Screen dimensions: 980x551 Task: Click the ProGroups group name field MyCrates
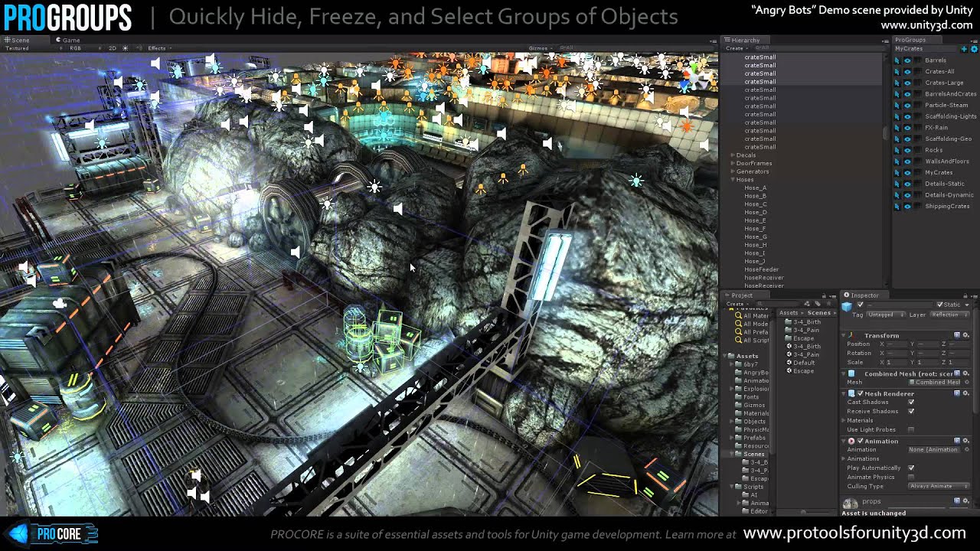click(x=925, y=49)
